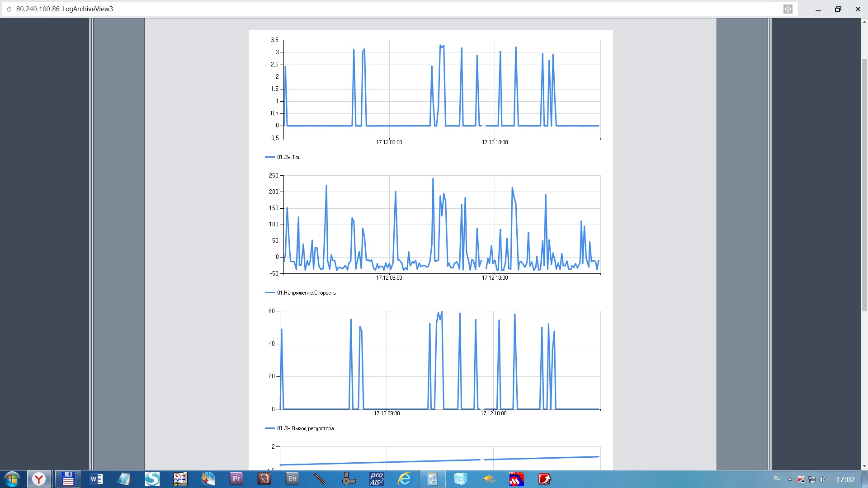Viewport: 868px width, 488px height.
Task: Open the MPLAB IDE taskbar icon
Action: [516, 479]
